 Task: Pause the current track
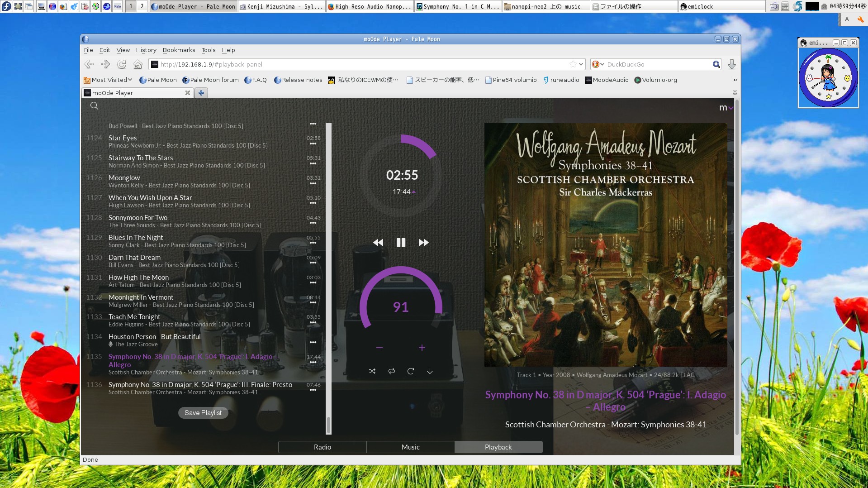(400, 242)
